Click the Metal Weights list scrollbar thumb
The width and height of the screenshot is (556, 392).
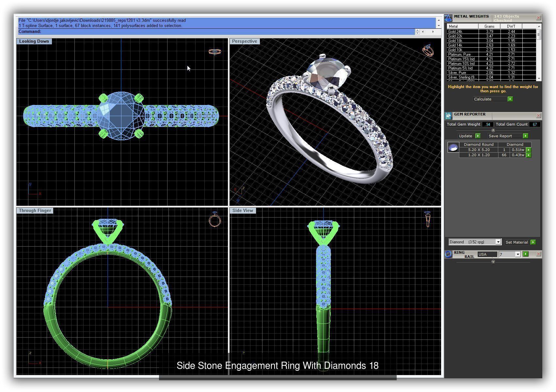point(539,35)
